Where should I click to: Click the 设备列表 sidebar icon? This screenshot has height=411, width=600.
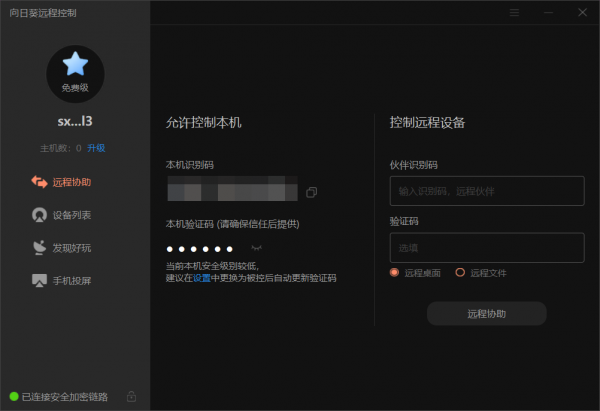click(39, 215)
